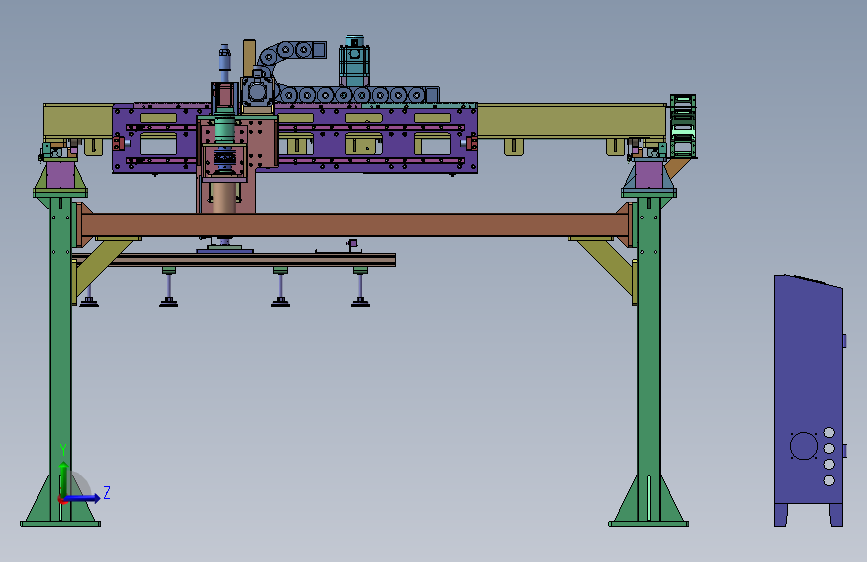Click the large round gauge on the cabinet

click(x=803, y=446)
